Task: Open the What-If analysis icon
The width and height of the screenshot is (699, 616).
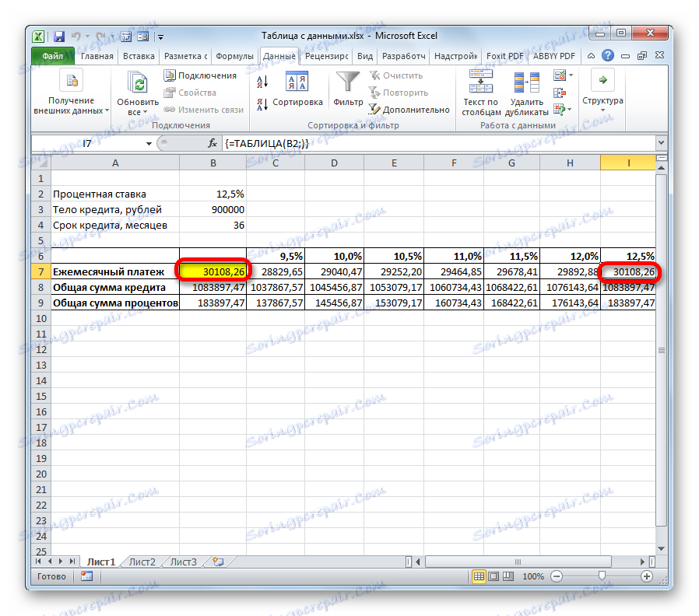Action: tap(560, 109)
